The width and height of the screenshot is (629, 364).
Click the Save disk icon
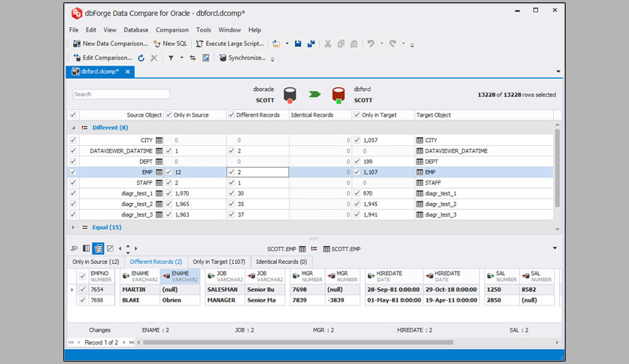[x=298, y=44]
